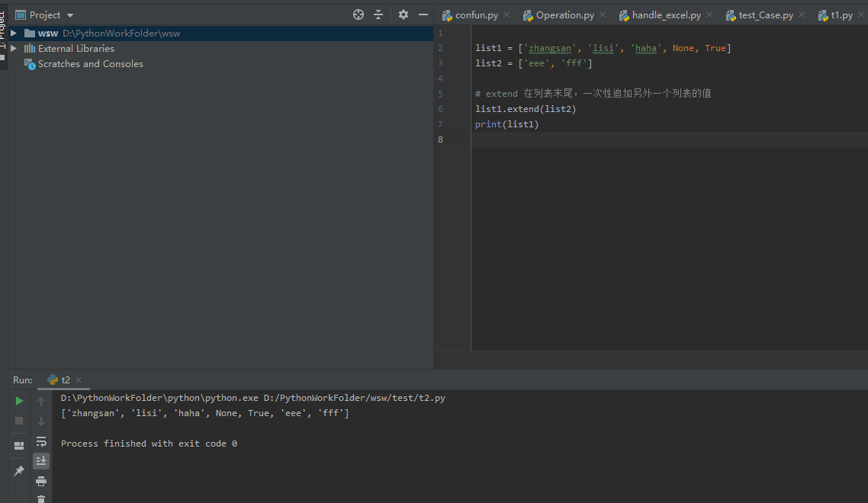
Task: Toggle soft-wrap in run console
Action: [x=41, y=441]
